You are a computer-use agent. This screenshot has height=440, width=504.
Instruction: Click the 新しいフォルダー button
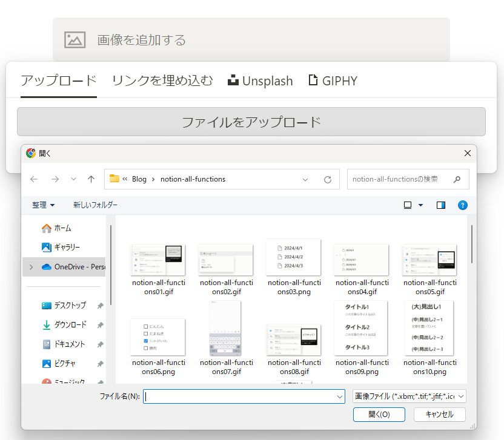(95, 205)
